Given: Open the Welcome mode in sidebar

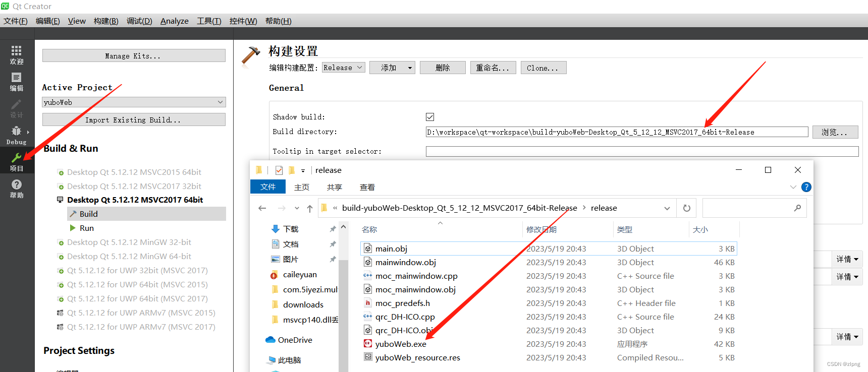Looking at the screenshot, I should [17, 54].
